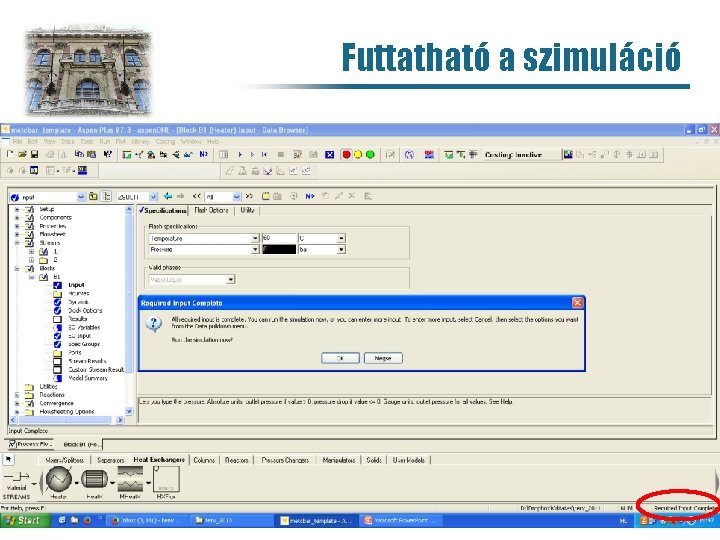Viewport: 720px width, 540px height.
Task: Click the New file toolbar icon
Action: (11, 155)
